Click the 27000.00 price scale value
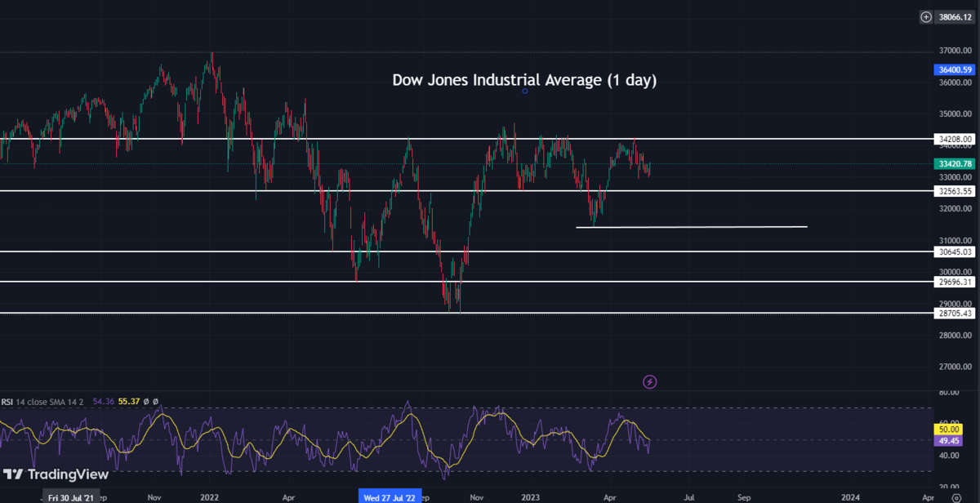The width and height of the screenshot is (980, 503). [x=955, y=367]
